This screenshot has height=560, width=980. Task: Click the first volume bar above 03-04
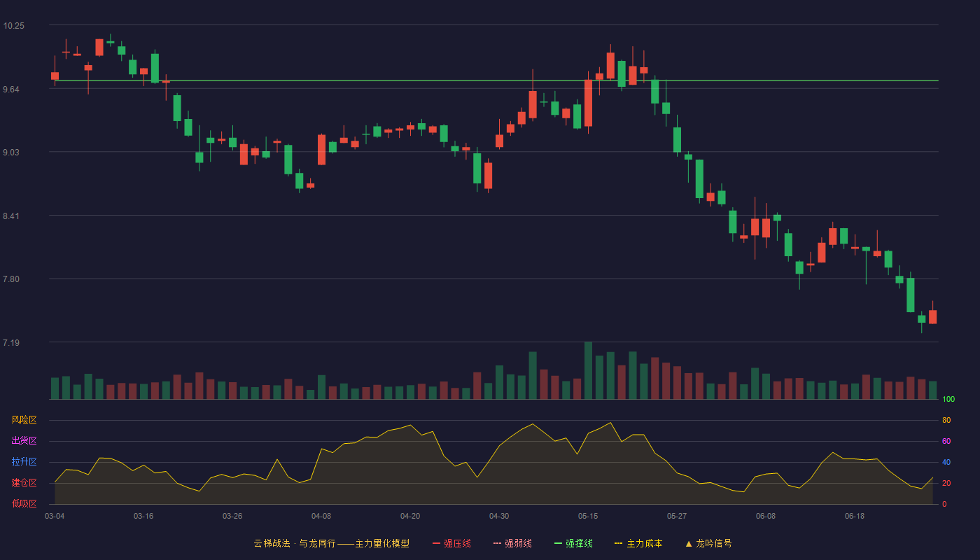55,388
